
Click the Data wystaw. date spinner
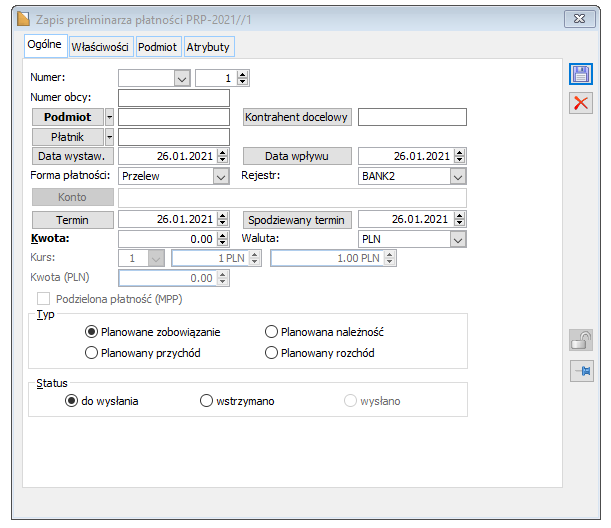[223, 156]
